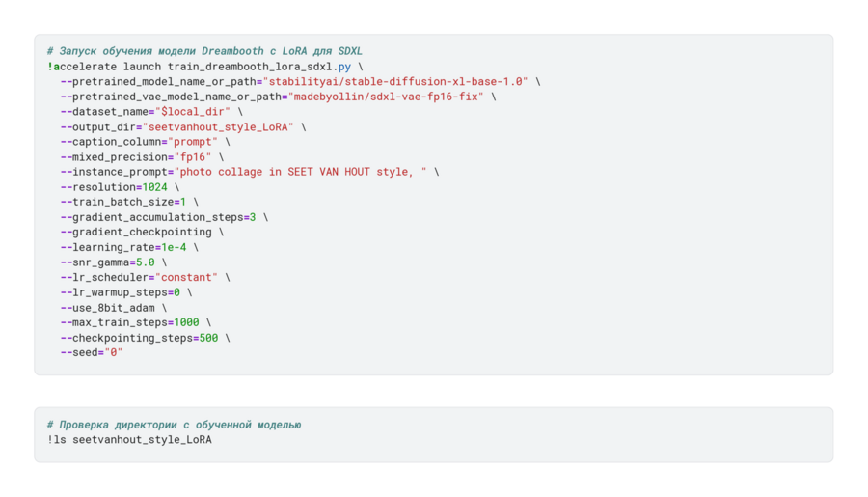This screenshot has height=497, width=868.
Task: Click the snr_gamma=5.0 line
Action: tap(112, 262)
